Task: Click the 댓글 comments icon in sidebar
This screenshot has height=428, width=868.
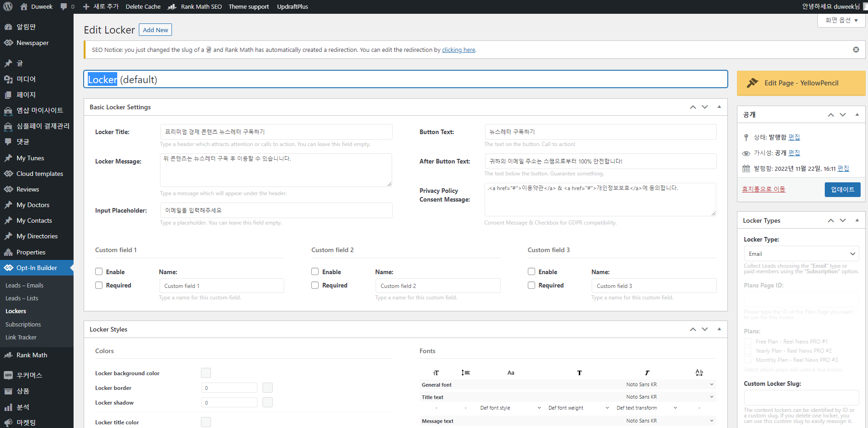Action: point(8,142)
